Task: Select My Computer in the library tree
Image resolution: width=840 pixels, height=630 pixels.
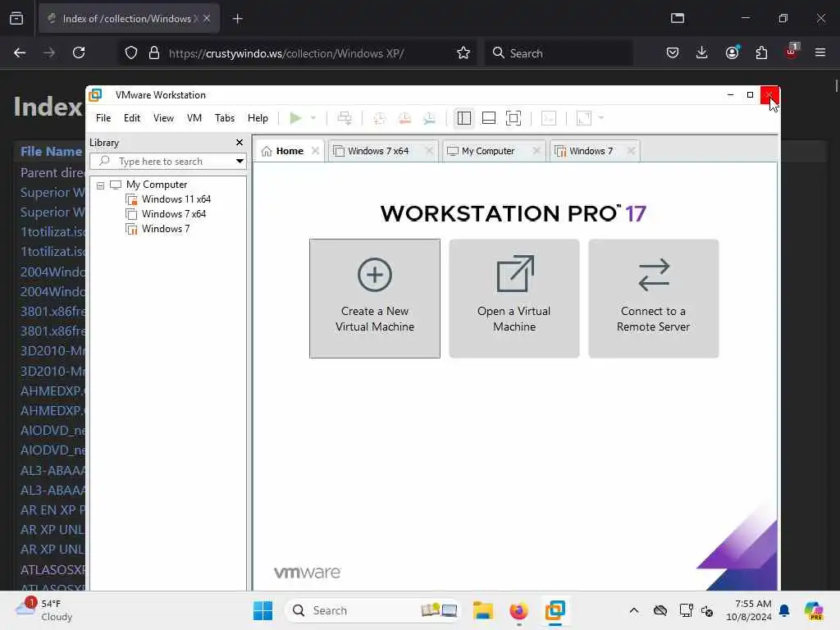Action: (157, 185)
